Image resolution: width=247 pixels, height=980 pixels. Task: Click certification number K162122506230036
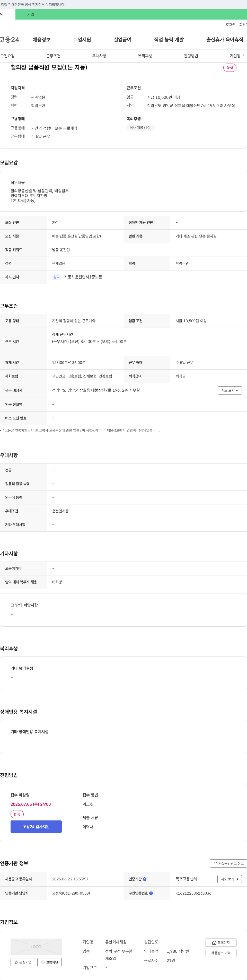(x=193, y=893)
